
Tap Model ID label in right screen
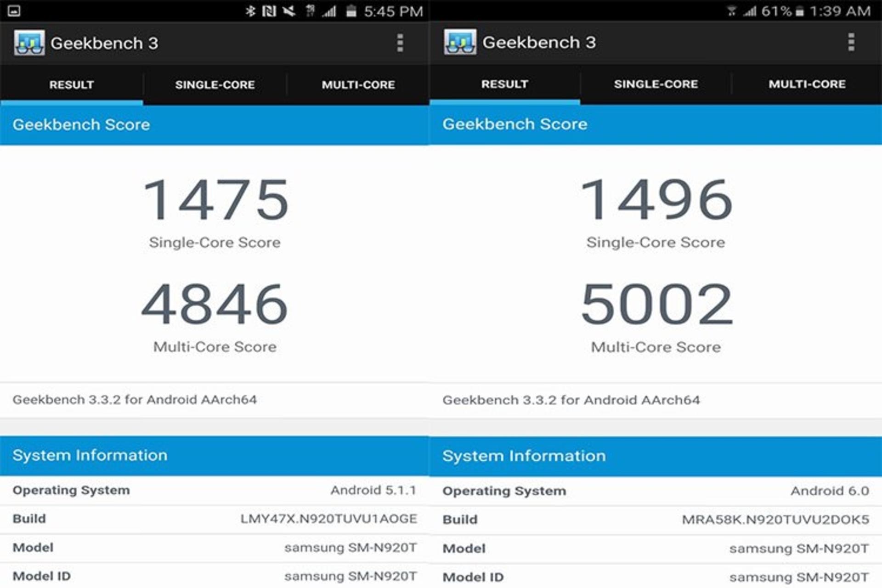coord(473,577)
